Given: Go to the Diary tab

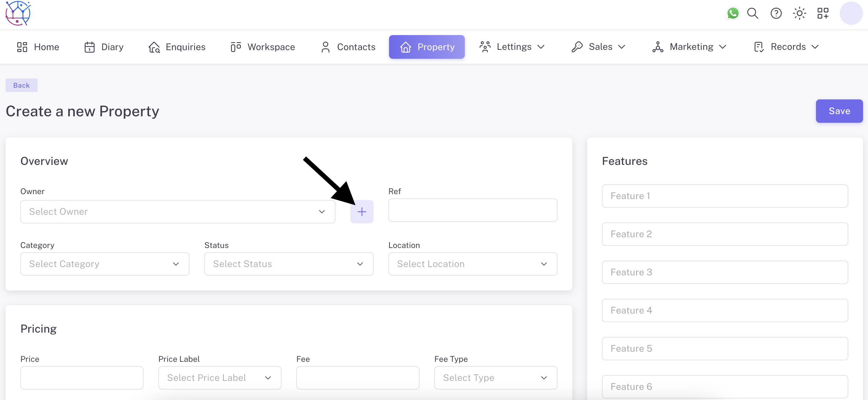Looking at the screenshot, I should [104, 47].
